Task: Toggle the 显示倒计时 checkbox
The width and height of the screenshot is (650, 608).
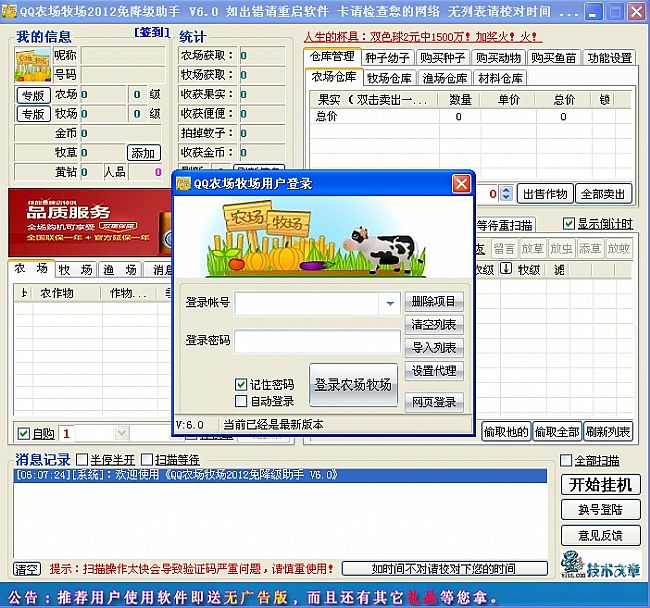Action: point(569,224)
